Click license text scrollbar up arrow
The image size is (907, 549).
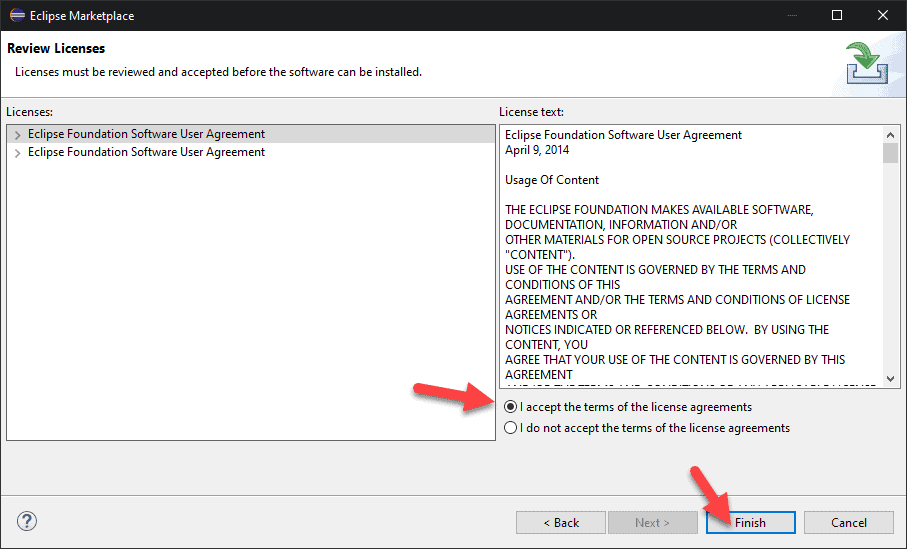click(x=890, y=135)
